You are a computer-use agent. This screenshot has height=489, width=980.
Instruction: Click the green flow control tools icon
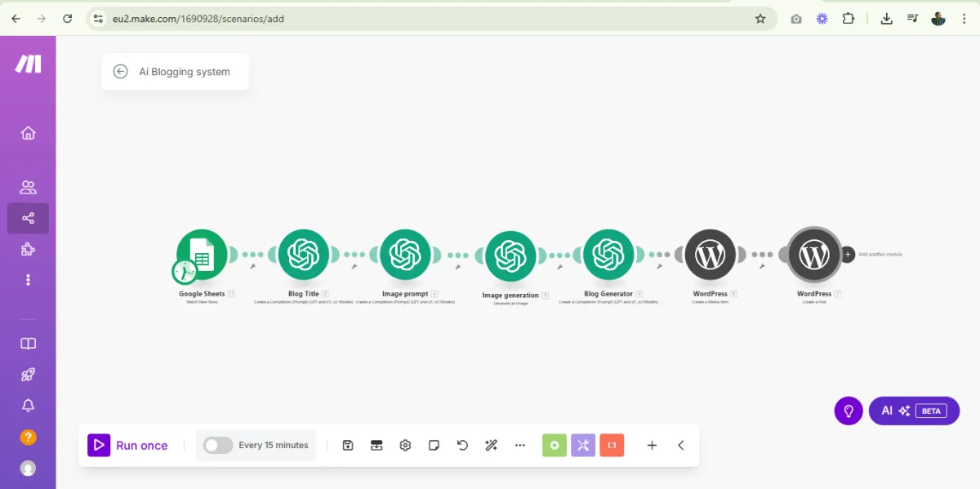[x=555, y=445]
